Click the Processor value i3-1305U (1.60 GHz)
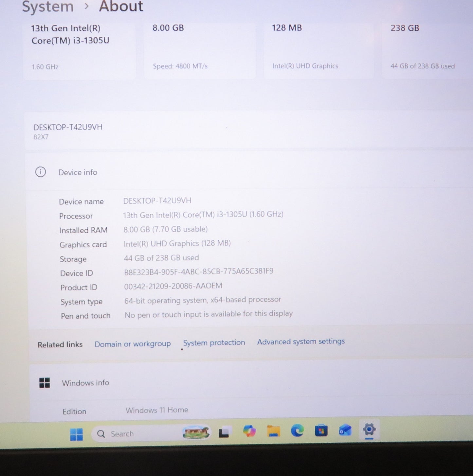 point(203,215)
